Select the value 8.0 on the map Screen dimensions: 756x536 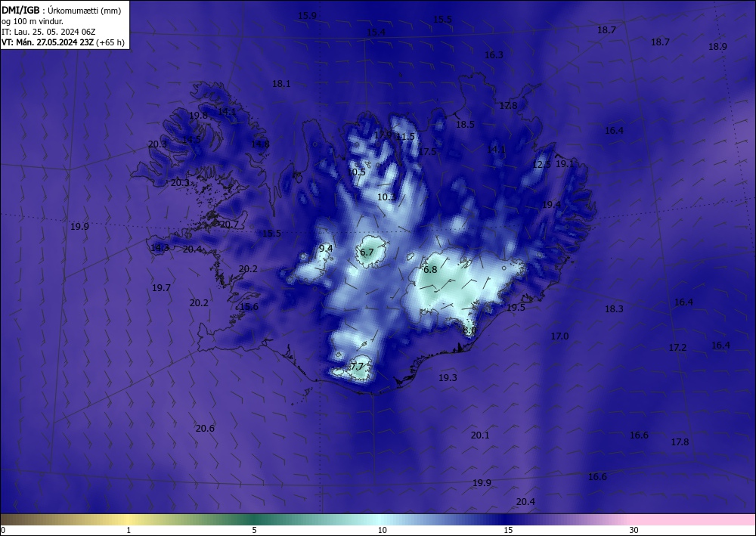point(469,330)
